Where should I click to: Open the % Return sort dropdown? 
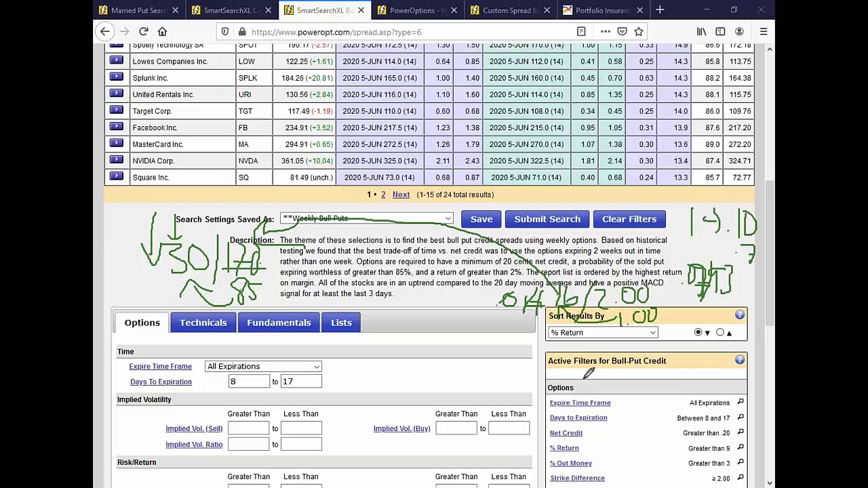(x=603, y=332)
